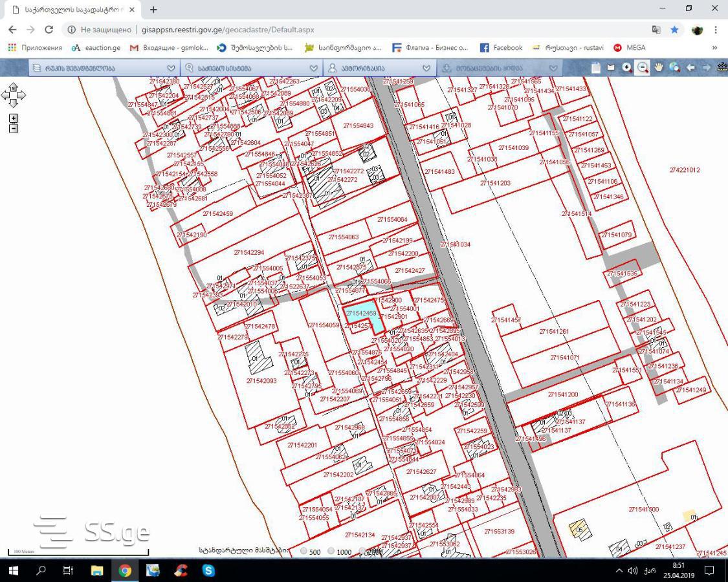This screenshot has height=582, width=728.
Task: Select the highlighted parcel 271542469
Action: coord(363,316)
